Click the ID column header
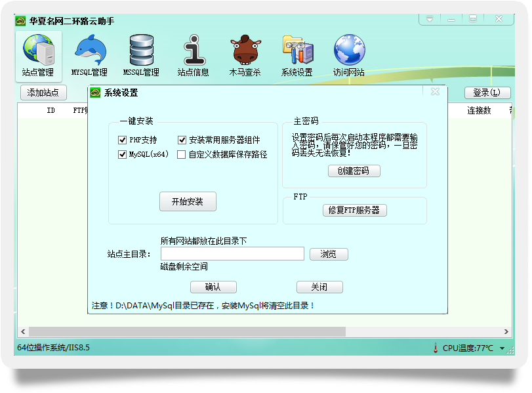Screen dimensions: 532x393 pyautogui.click(x=51, y=110)
